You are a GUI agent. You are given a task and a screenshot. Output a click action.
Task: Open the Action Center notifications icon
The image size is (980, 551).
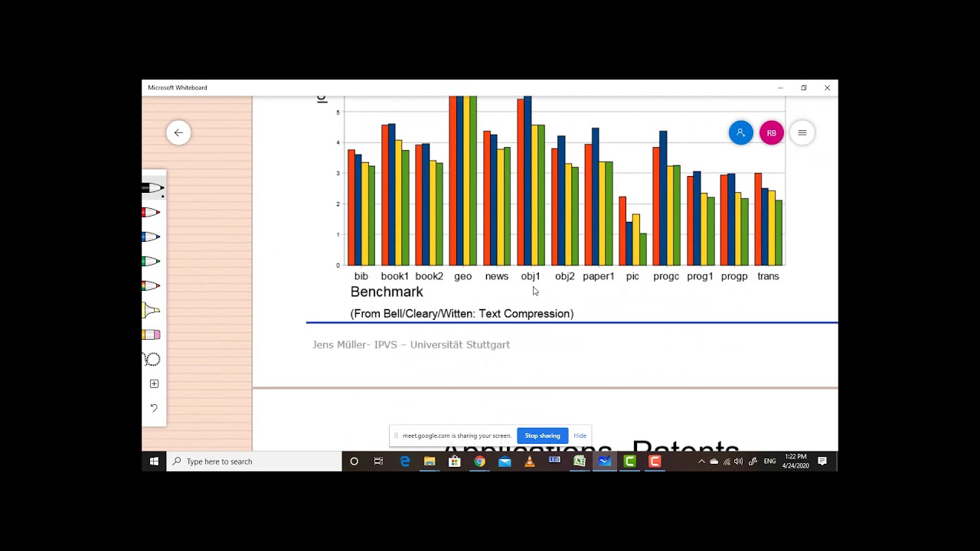click(x=822, y=461)
